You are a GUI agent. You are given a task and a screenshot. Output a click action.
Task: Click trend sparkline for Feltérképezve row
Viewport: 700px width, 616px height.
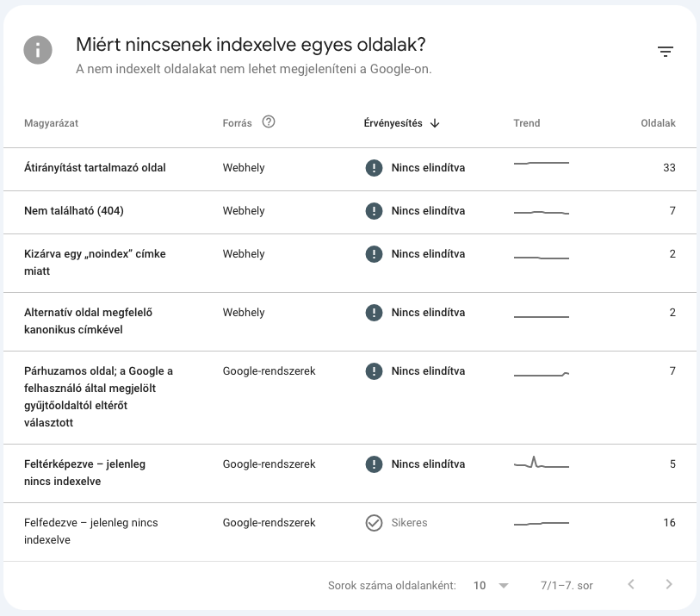[x=541, y=464]
